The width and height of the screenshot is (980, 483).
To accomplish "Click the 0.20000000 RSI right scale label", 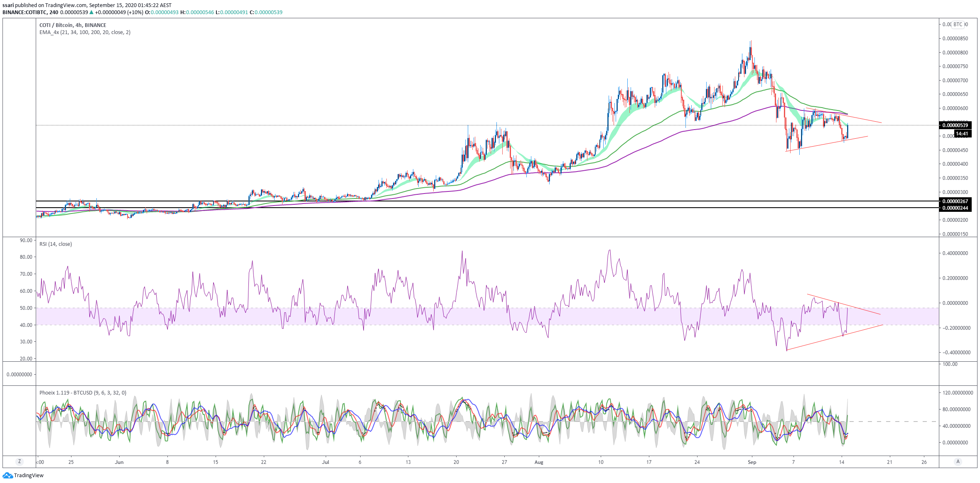I will [955, 278].
